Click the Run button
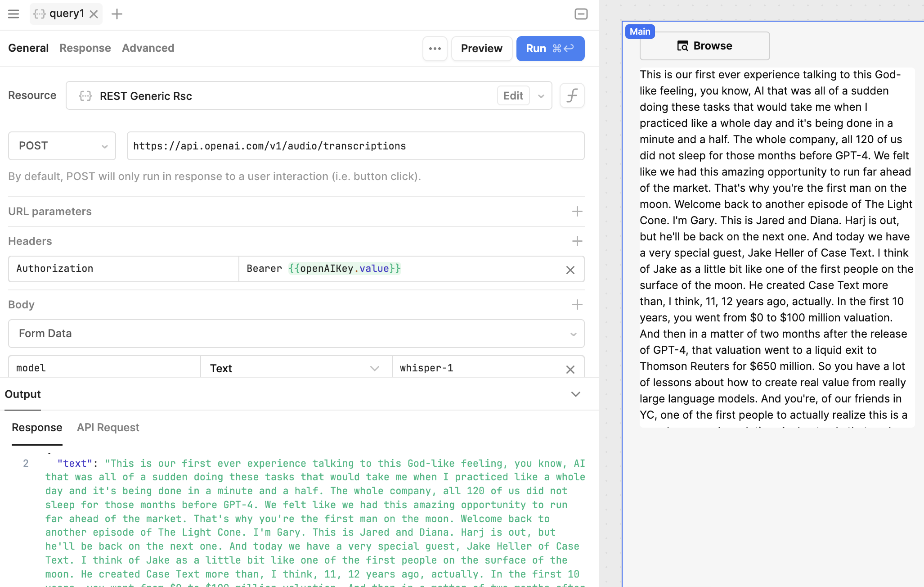Viewport: 924px width, 587px height. tap(550, 49)
